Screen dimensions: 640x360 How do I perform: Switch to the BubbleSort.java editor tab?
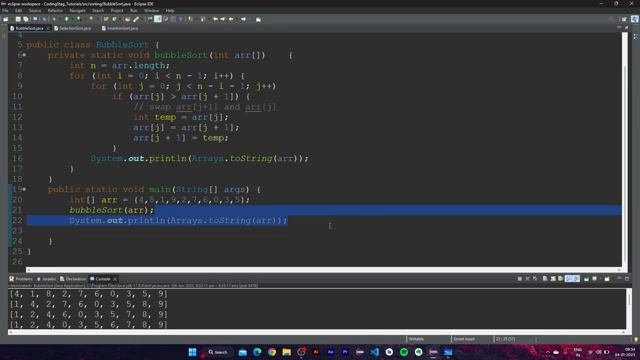[29, 28]
